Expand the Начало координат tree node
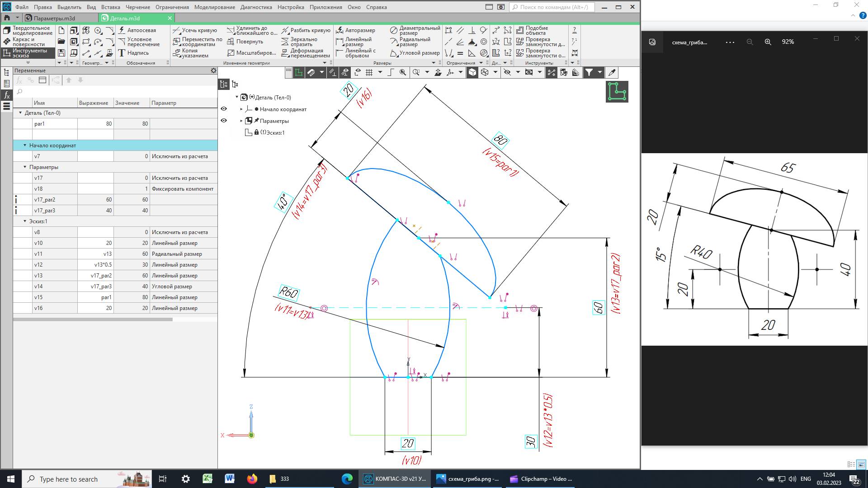The width and height of the screenshot is (868, 488). coord(241,109)
